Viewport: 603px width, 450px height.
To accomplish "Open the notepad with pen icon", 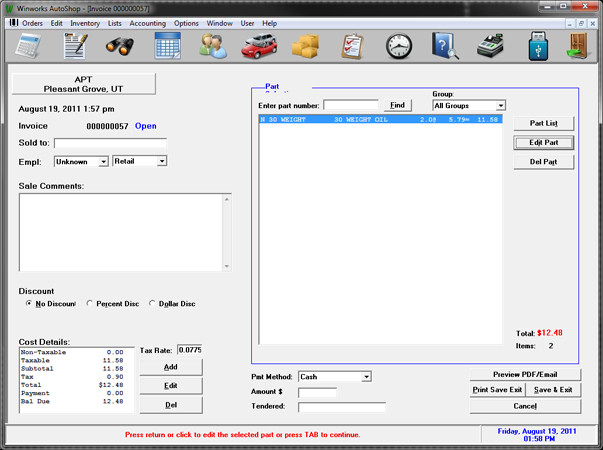I will click(x=76, y=47).
